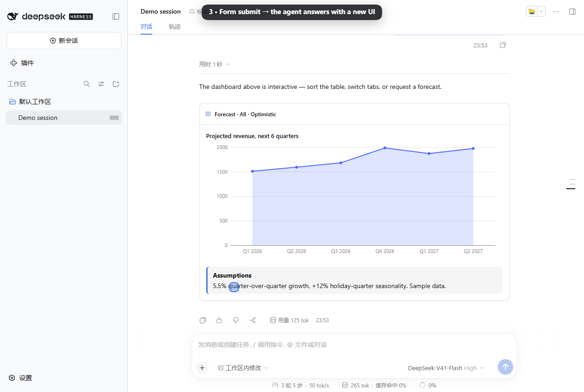Open the three-dot more options menu
The width and height of the screenshot is (584, 392).
(x=556, y=11)
